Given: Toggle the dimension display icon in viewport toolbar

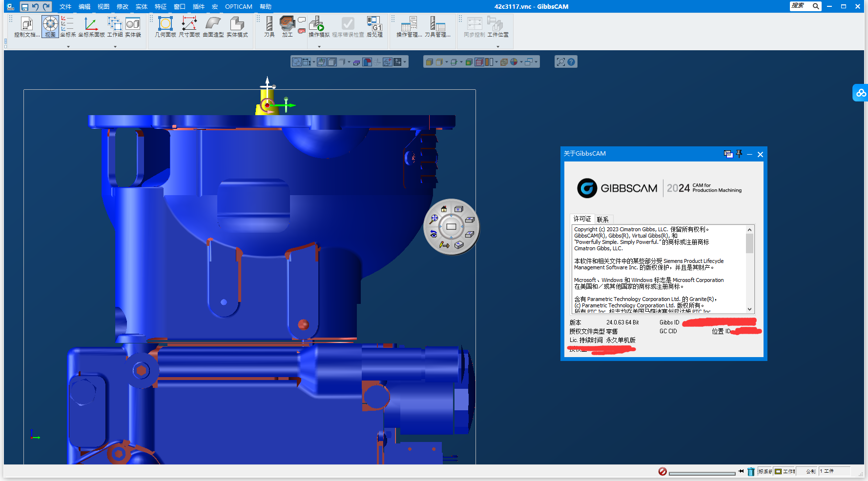Looking at the screenshot, I should 307,62.
